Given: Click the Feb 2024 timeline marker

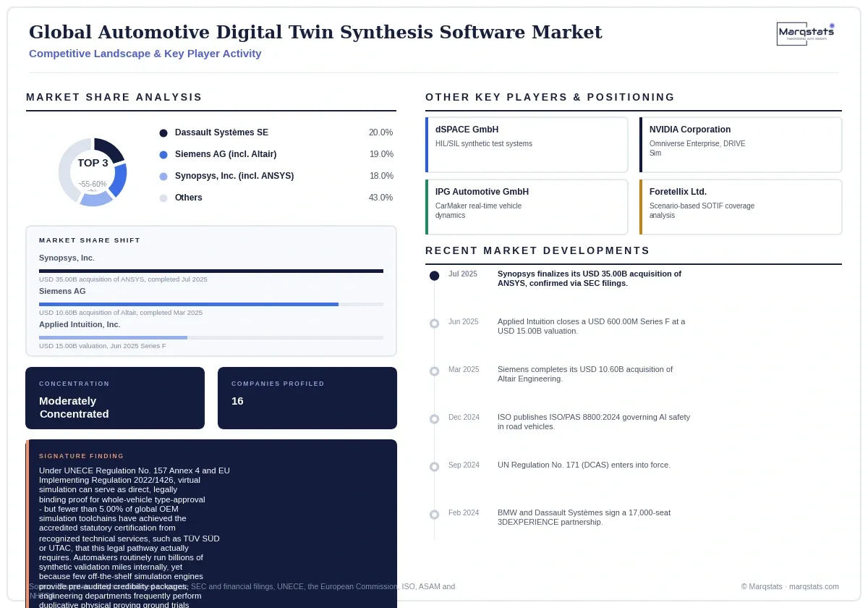Looking at the screenshot, I should [434, 515].
